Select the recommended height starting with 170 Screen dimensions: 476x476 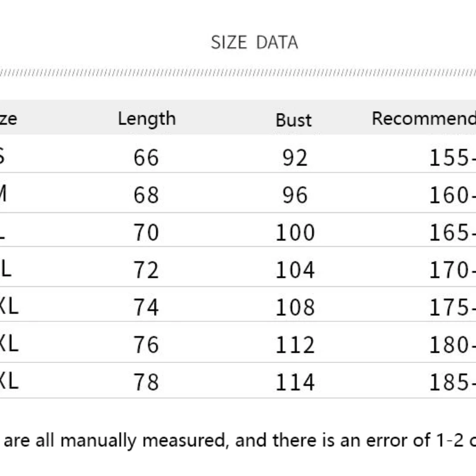pos(452,271)
